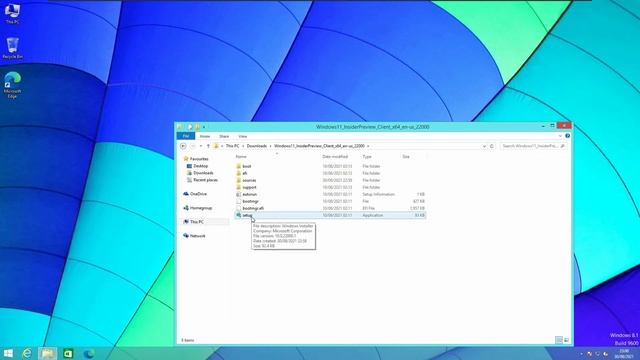This screenshot has height=360, width=640.
Task: Switch to the Home ribbon tab
Action: 205,136
